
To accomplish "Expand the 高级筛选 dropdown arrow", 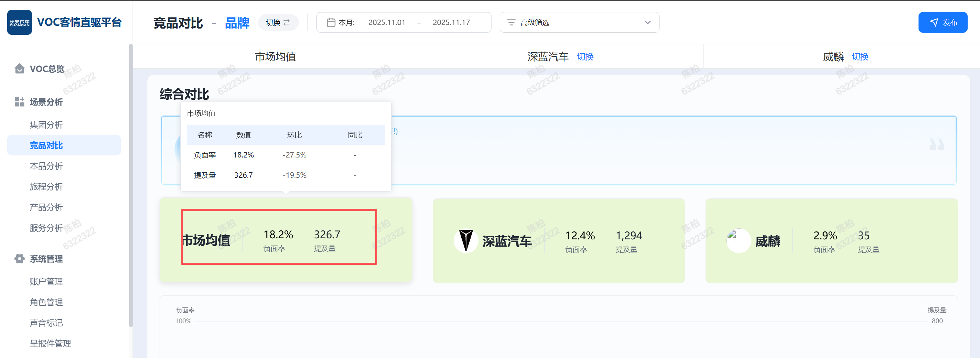I will pyautogui.click(x=647, y=22).
